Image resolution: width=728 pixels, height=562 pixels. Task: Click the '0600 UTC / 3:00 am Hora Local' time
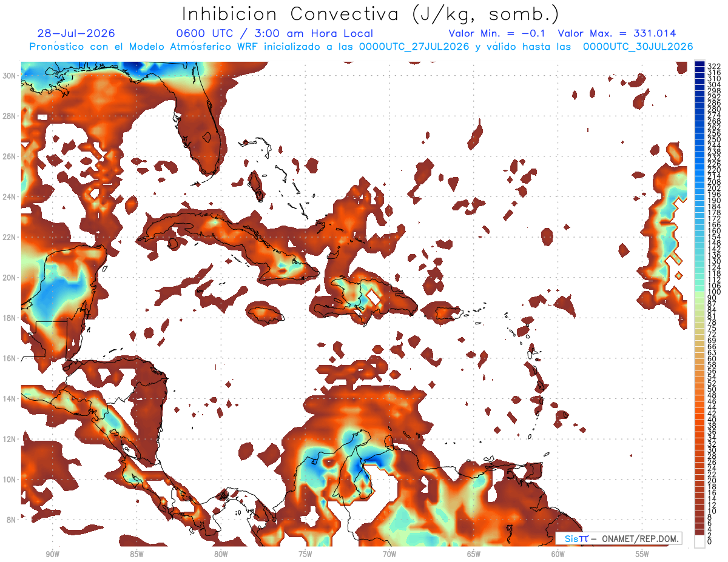pyautogui.click(x=274, y=33)
